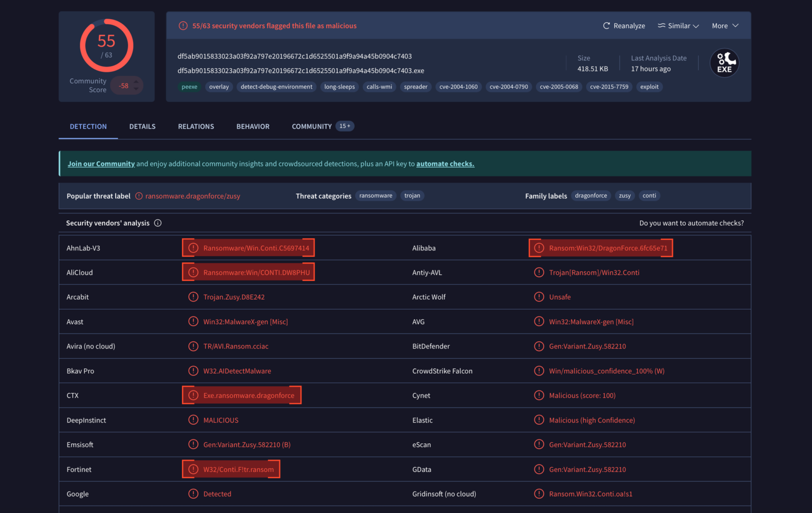Click the Community Score badge showing -58
This screenshot has height=513, width=812.
[126, 85]
